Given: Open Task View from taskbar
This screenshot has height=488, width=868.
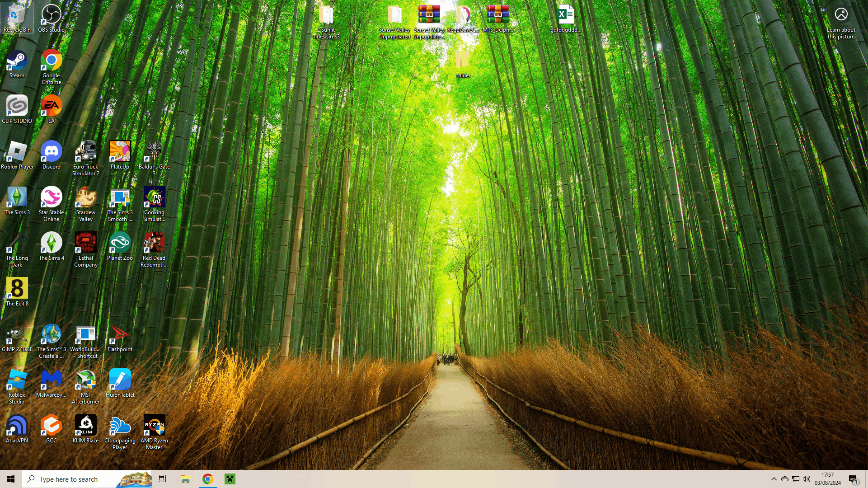Looking at the screenshot, I should click(163, 479).
